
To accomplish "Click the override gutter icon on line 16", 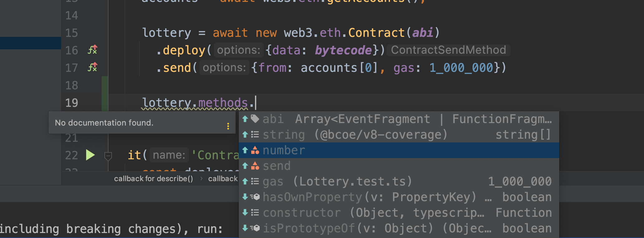I will tap(93, 50).
